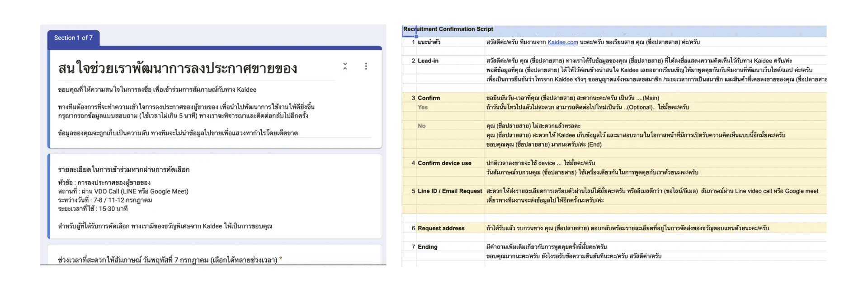Select the 'Section 1 of 7' tab label
The image size is (868, 293).
point(73,38)
